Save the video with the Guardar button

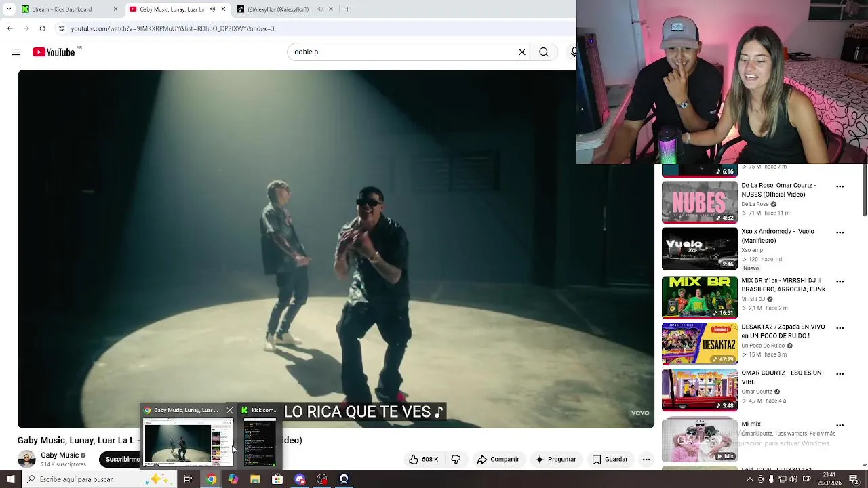click(x=610, y=459)
